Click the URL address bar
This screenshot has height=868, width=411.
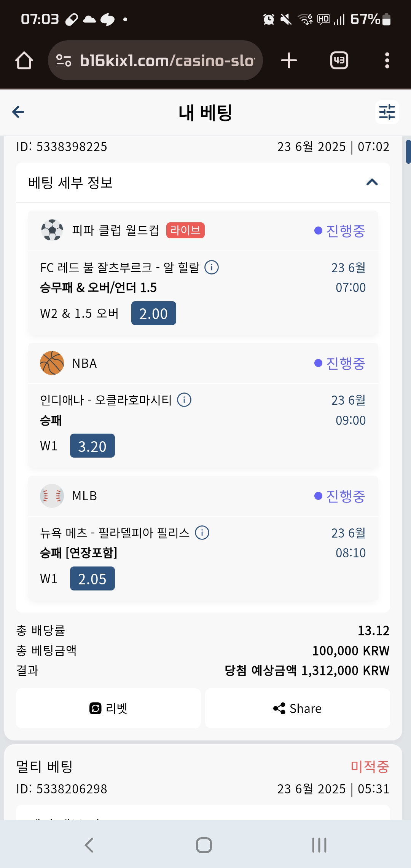[167, 61]
